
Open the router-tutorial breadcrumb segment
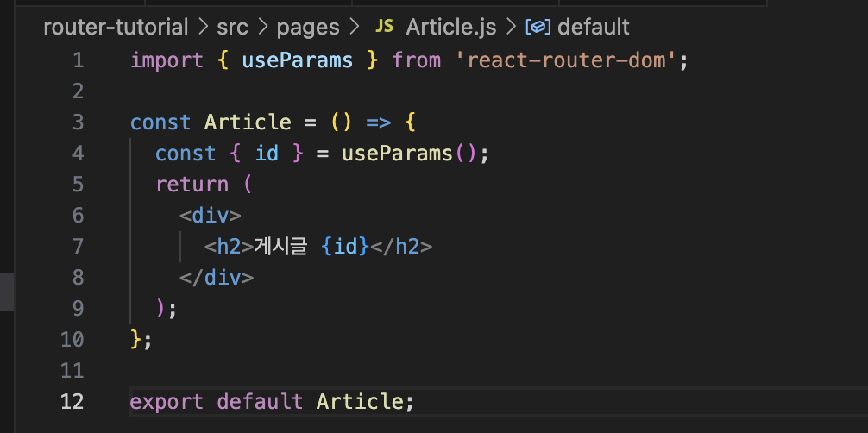coord(116,27)
